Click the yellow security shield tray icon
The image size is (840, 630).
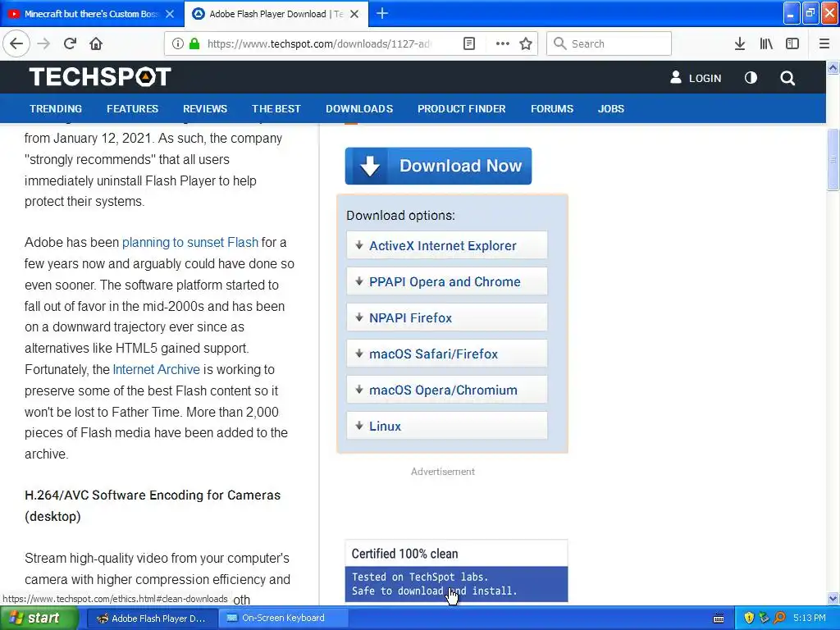point(749,619)
